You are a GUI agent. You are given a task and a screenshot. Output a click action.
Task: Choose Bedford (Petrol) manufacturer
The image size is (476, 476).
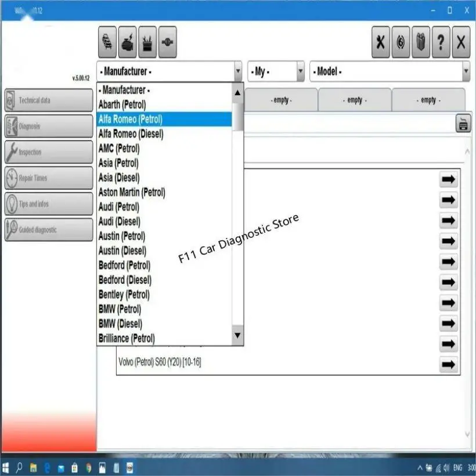click(x=164, y=265)
